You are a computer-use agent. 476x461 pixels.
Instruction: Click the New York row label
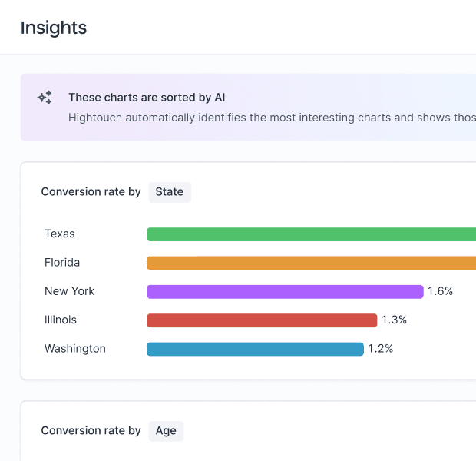point(70,291)
